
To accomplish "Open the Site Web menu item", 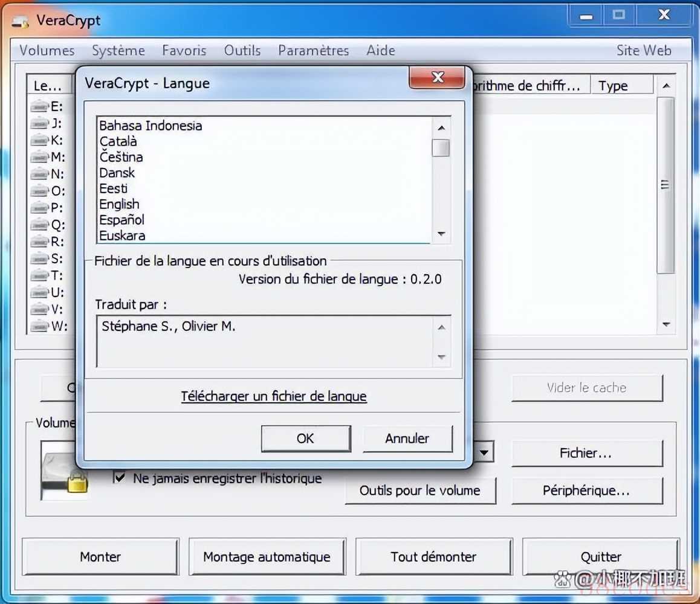I will point(644,50).
